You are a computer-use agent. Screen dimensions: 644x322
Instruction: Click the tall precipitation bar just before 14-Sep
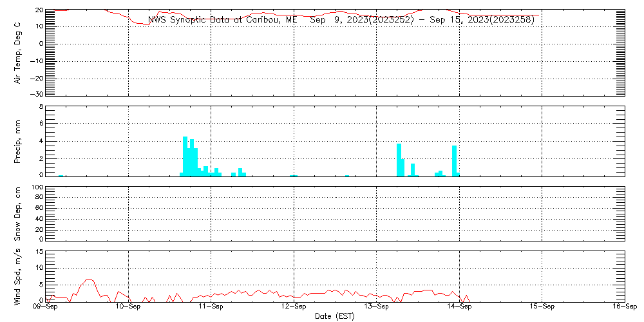454,160
